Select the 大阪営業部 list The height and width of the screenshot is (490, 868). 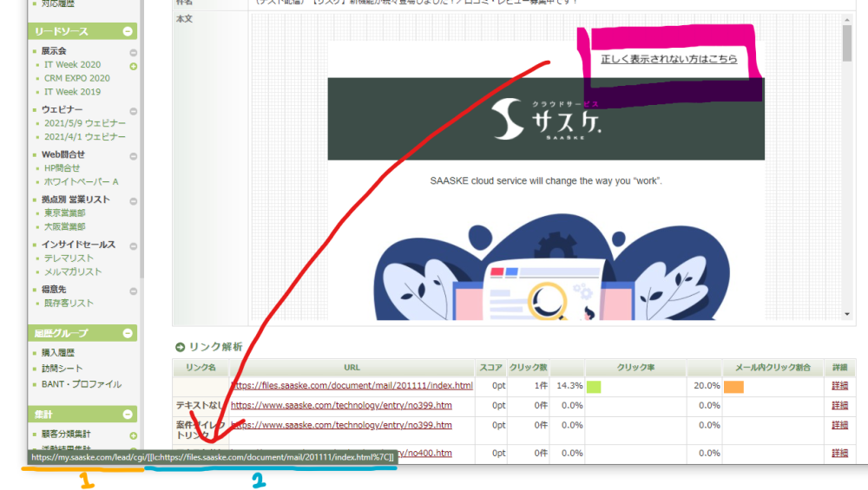(x=65, y=226)
